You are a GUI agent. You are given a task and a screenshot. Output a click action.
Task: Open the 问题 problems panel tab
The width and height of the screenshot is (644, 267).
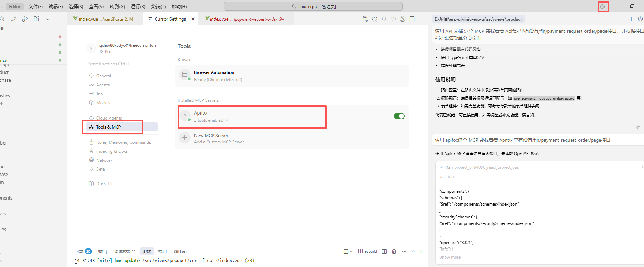click(83, 251)
